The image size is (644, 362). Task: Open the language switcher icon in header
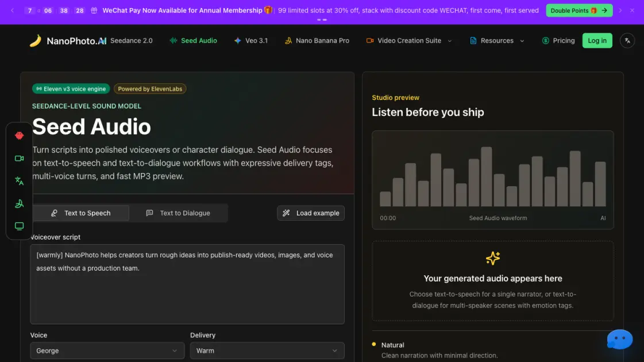(x=627, y=41)
